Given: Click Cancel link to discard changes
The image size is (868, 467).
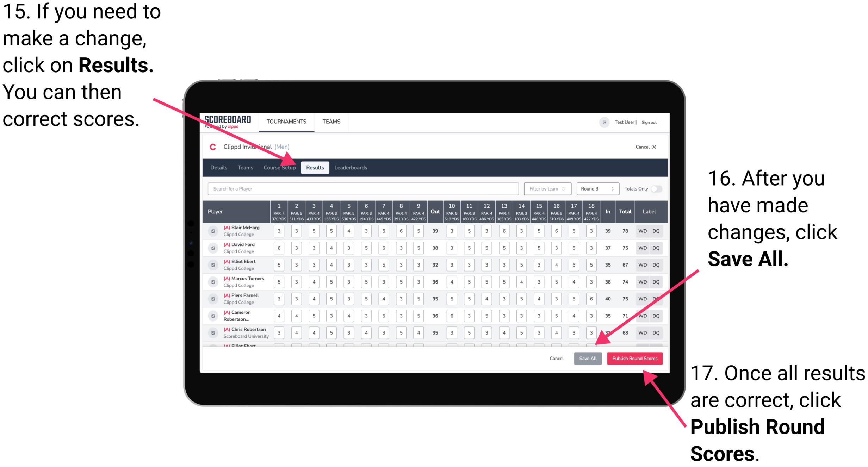Looking at the screenshot, I should click(x=553, y=359).
